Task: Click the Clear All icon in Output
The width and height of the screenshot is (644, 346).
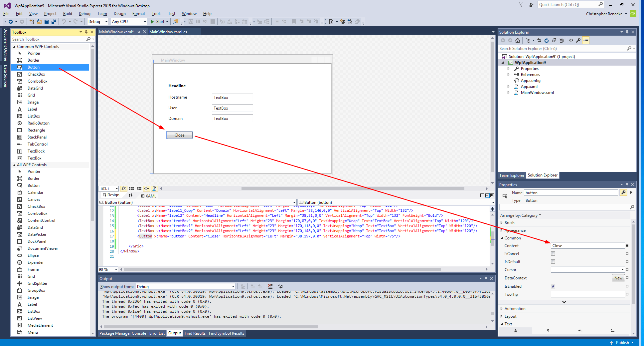Action: 270,286
